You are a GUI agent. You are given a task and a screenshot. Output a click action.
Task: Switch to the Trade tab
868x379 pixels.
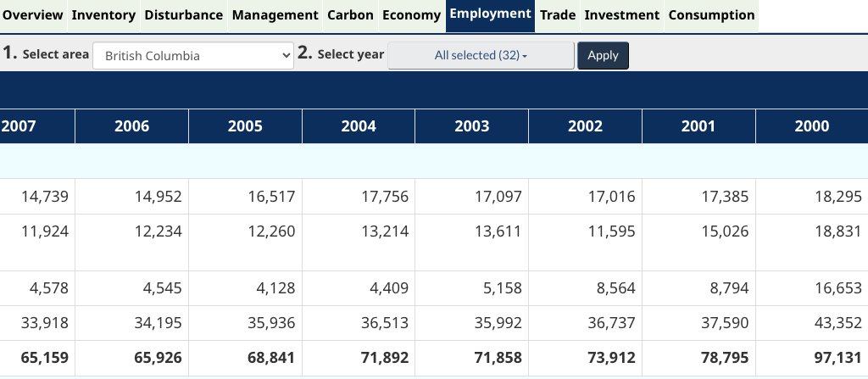coord(558,15)
